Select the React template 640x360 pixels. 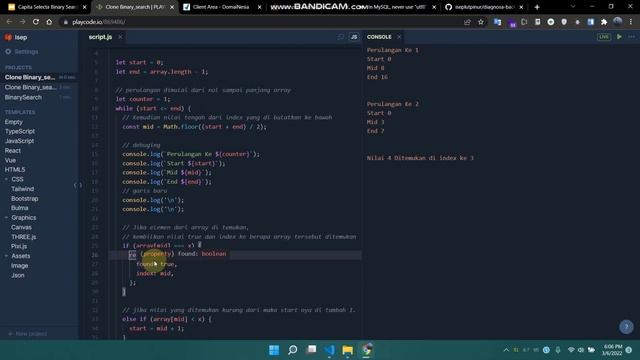(13, 150)
